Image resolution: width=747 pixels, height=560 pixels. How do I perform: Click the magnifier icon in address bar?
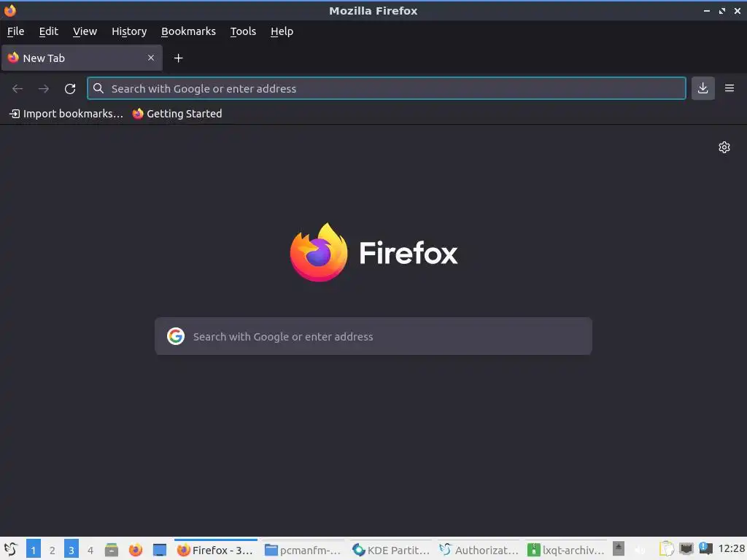[98, 88]
